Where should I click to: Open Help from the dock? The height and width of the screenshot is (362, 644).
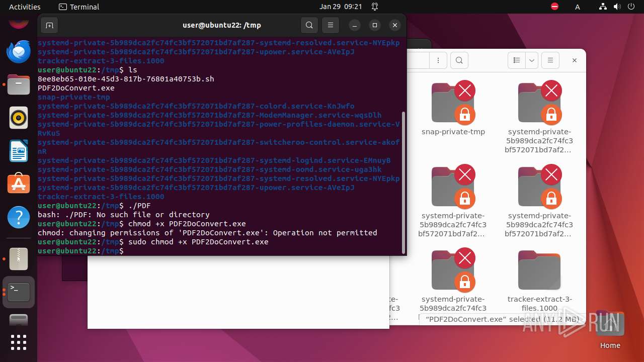pyautogui.click(x=19, y=218)
